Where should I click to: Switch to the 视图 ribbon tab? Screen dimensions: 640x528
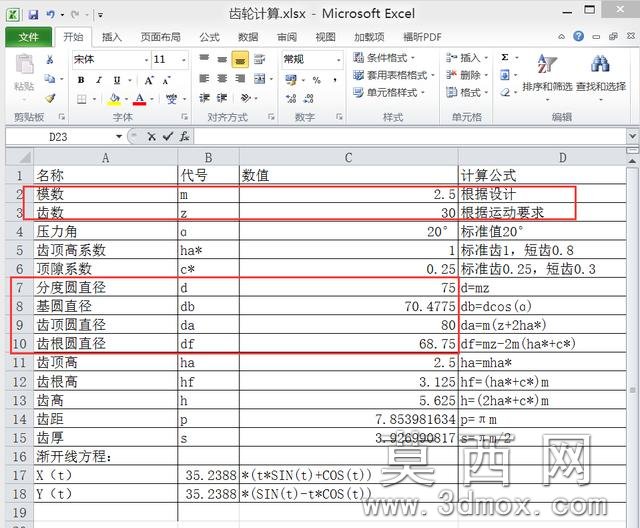(325, 38)
